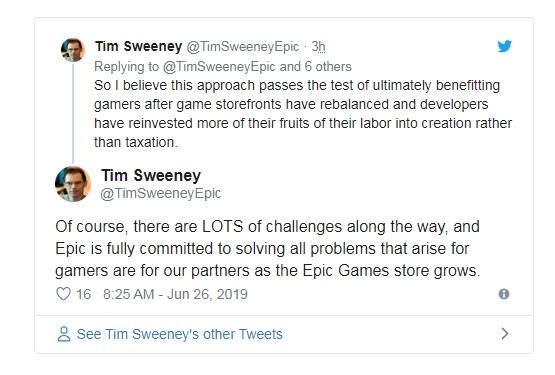
Task: Click the thread line connecting the two tweets
Action: (x=73, y=114)
